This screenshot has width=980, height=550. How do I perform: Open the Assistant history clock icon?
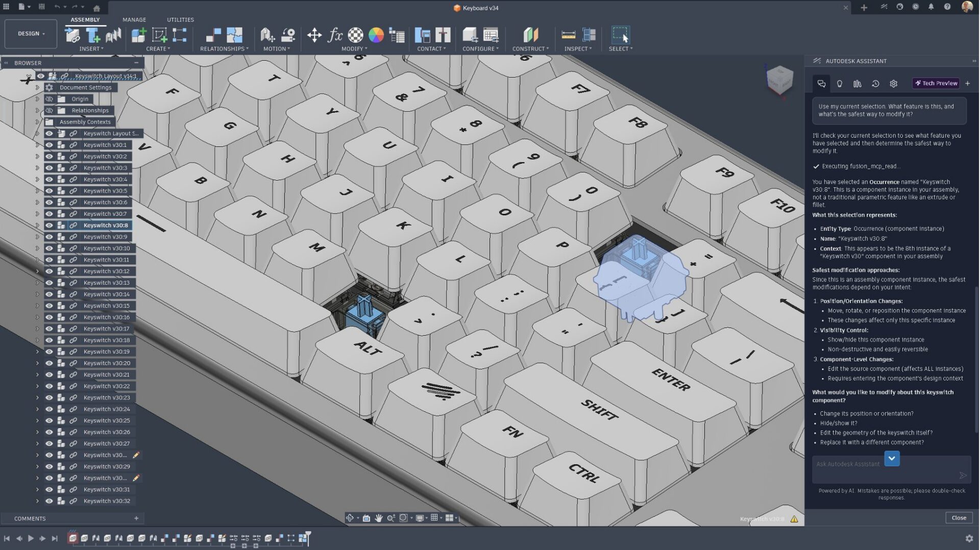(875, 84)
